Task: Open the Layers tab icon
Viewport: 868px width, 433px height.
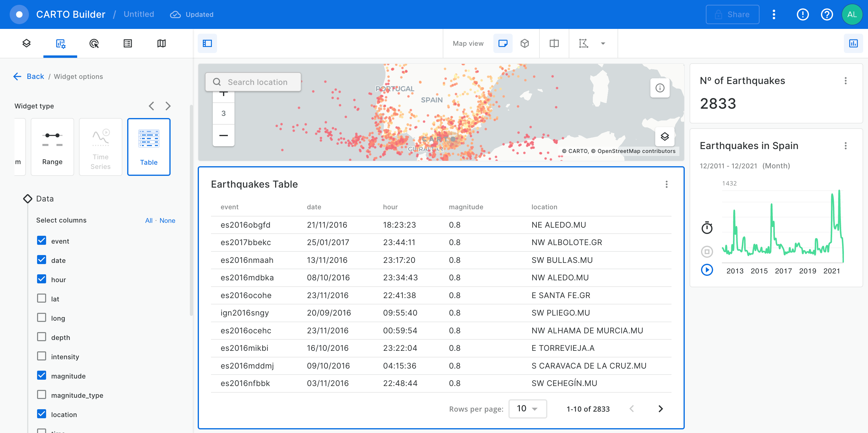Action: coord(26,43)
